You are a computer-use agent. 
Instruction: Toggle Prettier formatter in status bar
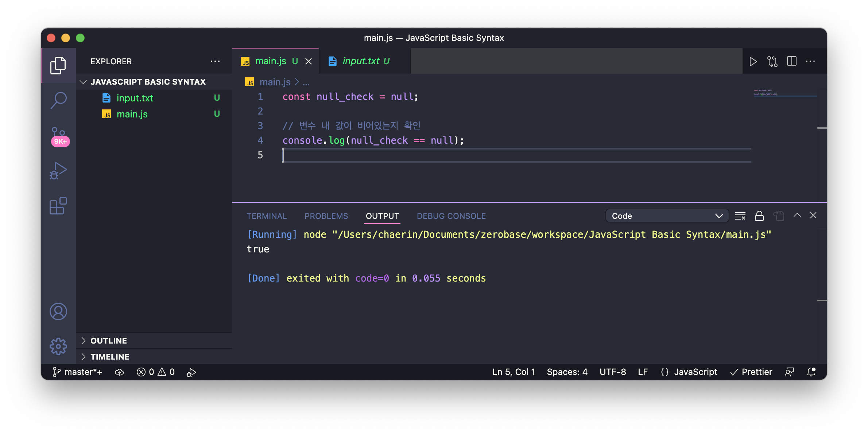[751, 372]
